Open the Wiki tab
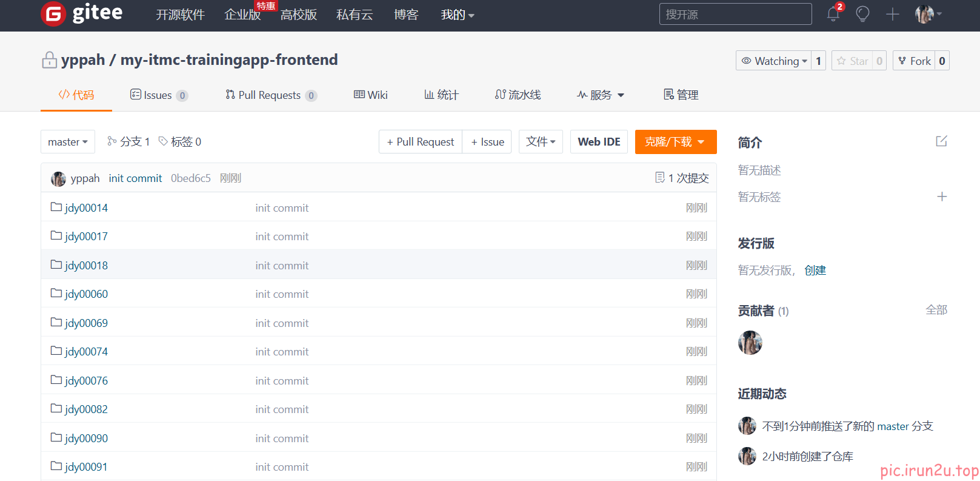This screenshot has width=980, height=481. [371, 95]
